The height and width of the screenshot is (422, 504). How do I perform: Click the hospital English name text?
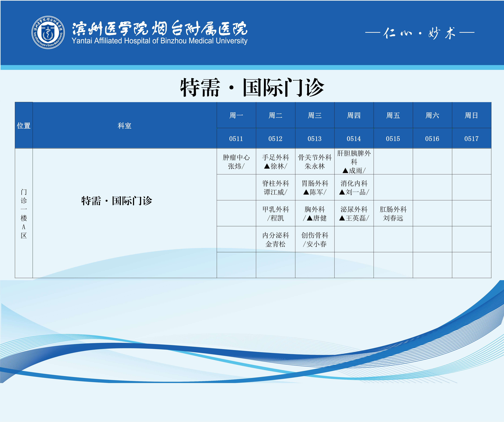point(159,41)
